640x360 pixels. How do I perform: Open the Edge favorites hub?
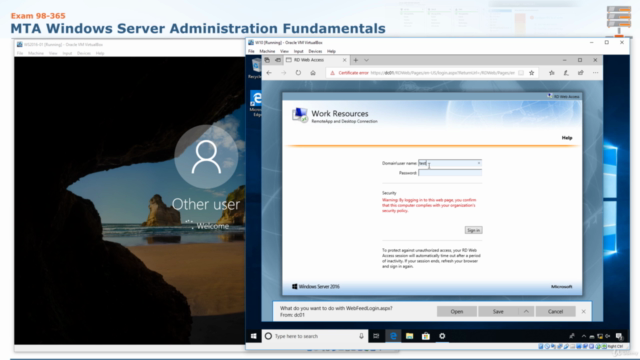(552, 73)
